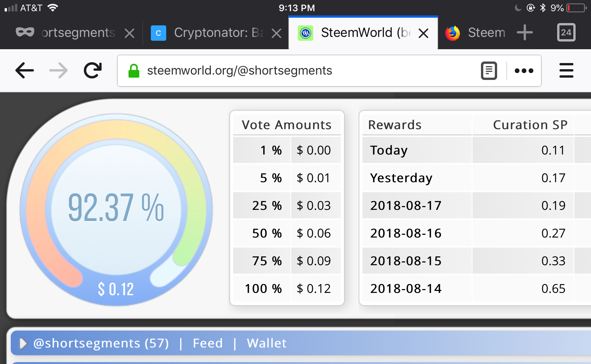Tap the private browsing mask icon
The image size is (591, 364).
tap(25, 32)
